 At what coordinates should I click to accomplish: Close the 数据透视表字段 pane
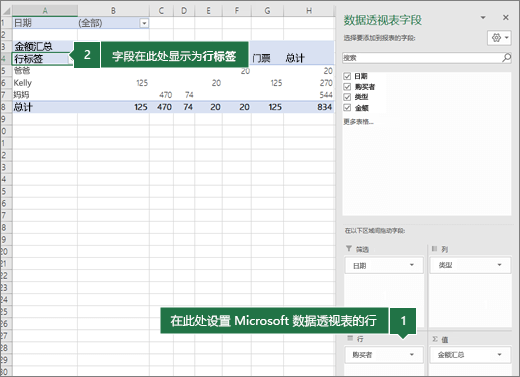506,17
